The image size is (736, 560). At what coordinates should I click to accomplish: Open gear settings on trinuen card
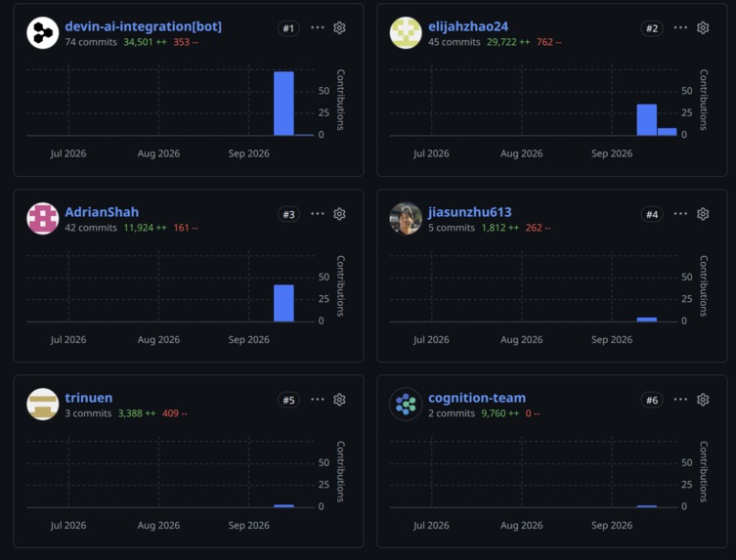tap(339, 400)
